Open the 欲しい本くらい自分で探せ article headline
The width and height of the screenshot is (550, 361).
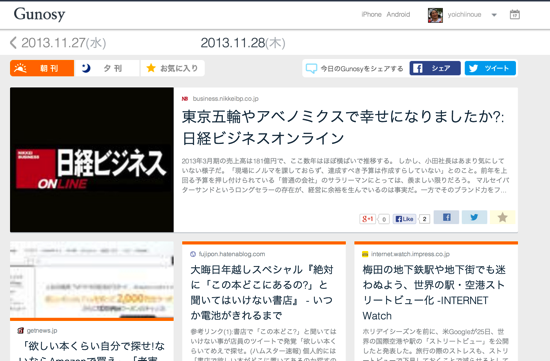(x=91, y=352)
